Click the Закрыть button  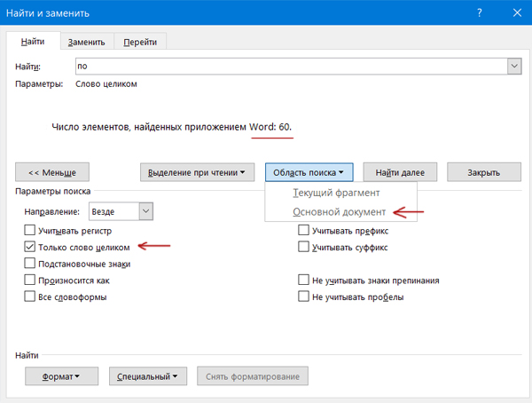[x=482, y=172]
